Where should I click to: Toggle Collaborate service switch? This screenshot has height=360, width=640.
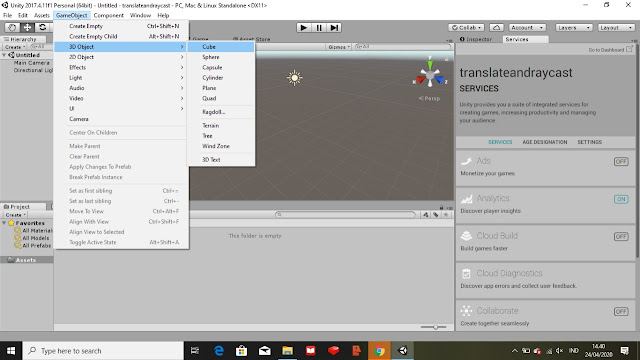coord(621,311)
